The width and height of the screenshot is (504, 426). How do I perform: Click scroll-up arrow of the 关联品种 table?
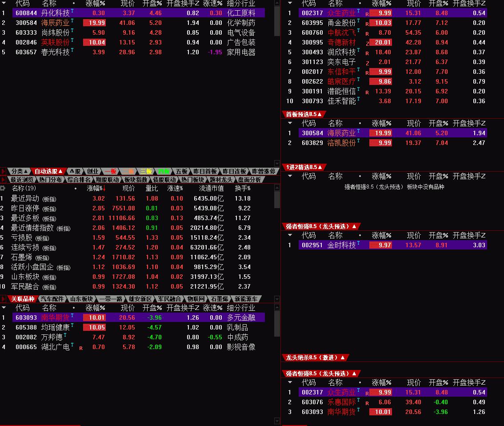click(277, 307)
